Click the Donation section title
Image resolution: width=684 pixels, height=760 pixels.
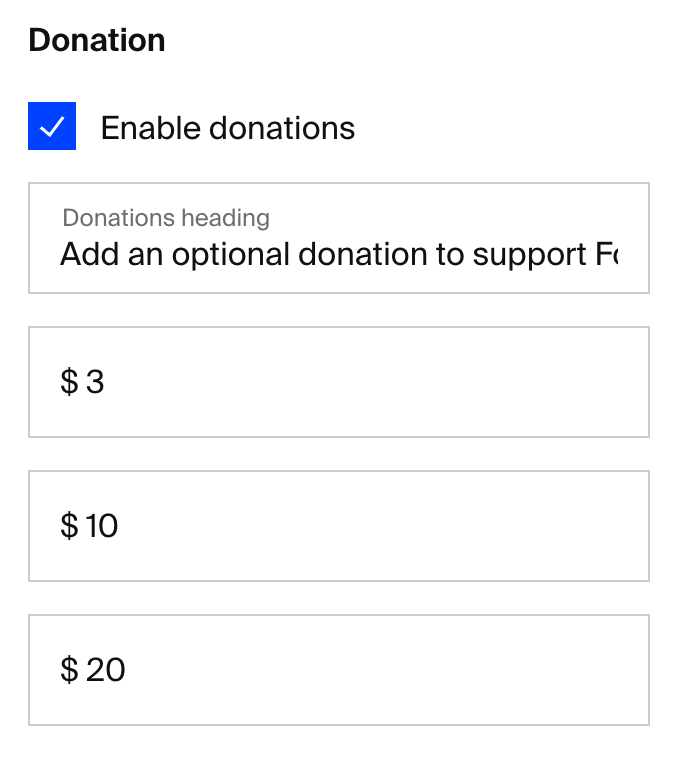click(x=97, y=40)
